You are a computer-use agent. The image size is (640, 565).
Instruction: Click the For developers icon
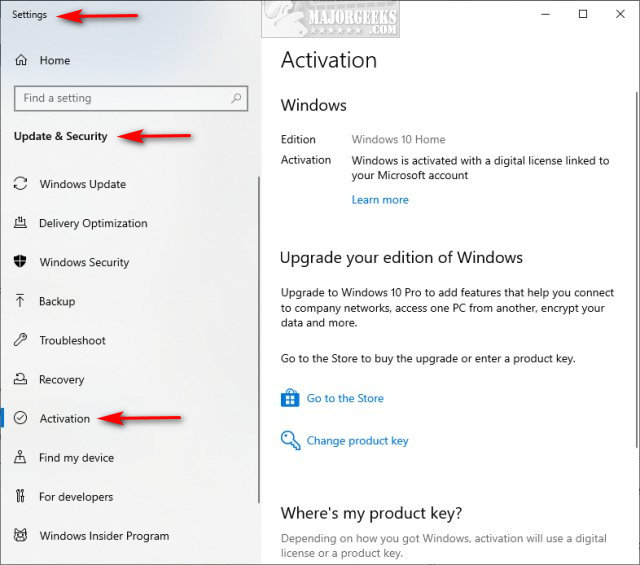20,497
